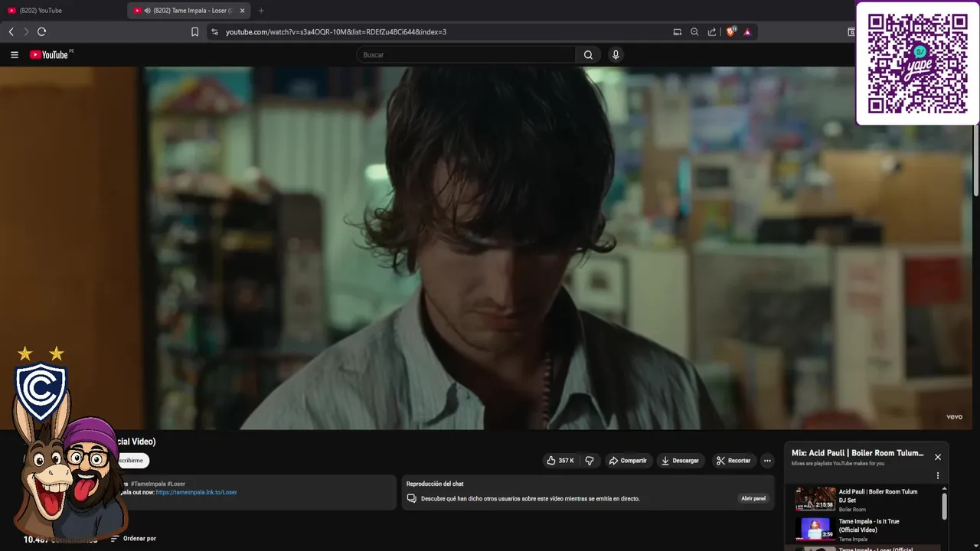
Task: Switch to first YouTube tab
Action: pyautogui.click(x=63, y=11)
